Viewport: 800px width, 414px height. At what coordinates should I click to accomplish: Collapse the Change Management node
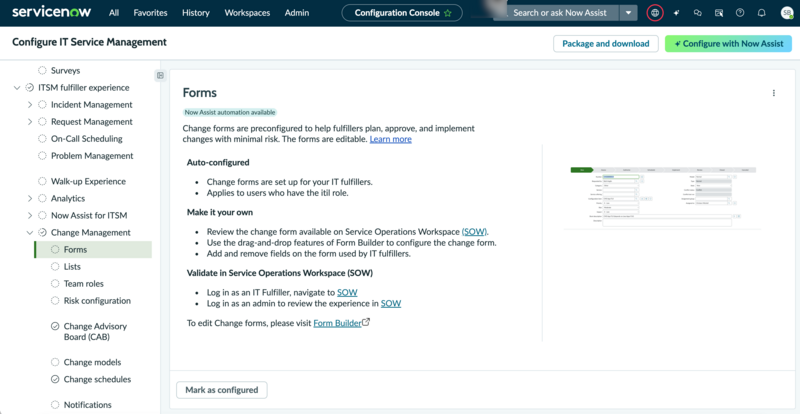[x=30, y=232]
